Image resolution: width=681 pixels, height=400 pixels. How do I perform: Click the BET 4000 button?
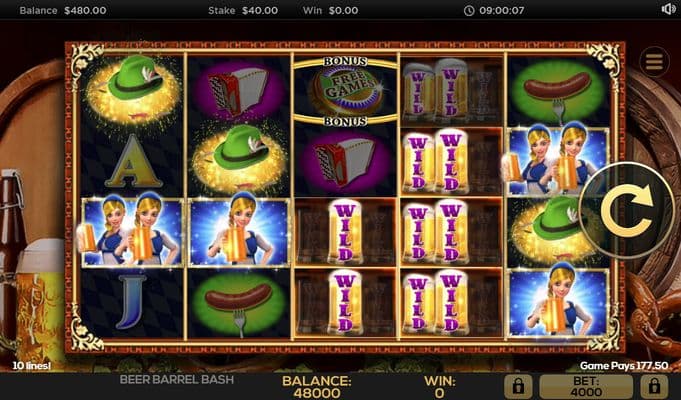tap(586, 386)
